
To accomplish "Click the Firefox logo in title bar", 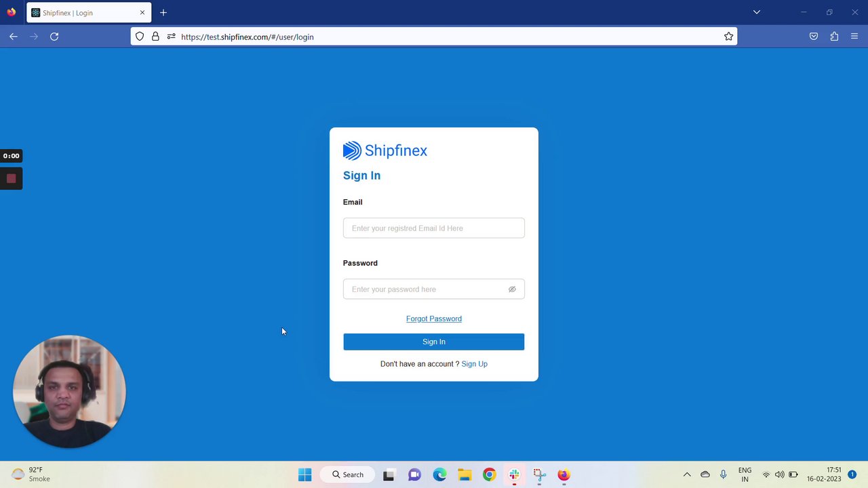I will [11, 12].
